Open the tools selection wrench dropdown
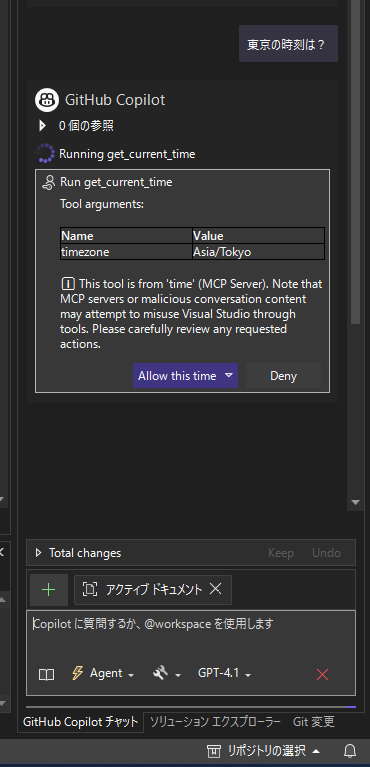Viewport: 370px width, 767px height. coord(167,674)
